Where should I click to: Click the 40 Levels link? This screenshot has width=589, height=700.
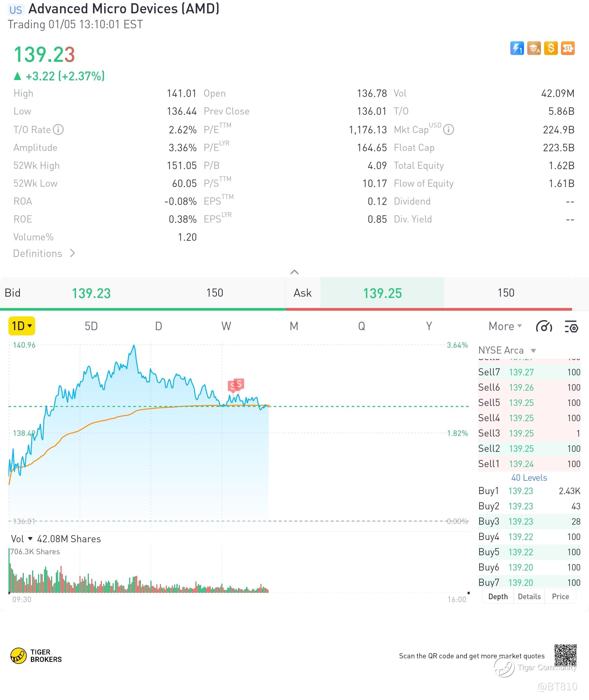pyautogui.click(x=529, y=478)
